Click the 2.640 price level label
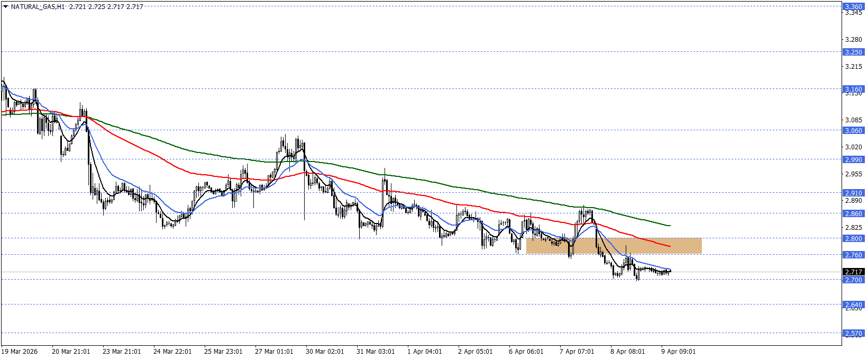The width and height of the screenshot is (868, 358). tap(853, 305)
